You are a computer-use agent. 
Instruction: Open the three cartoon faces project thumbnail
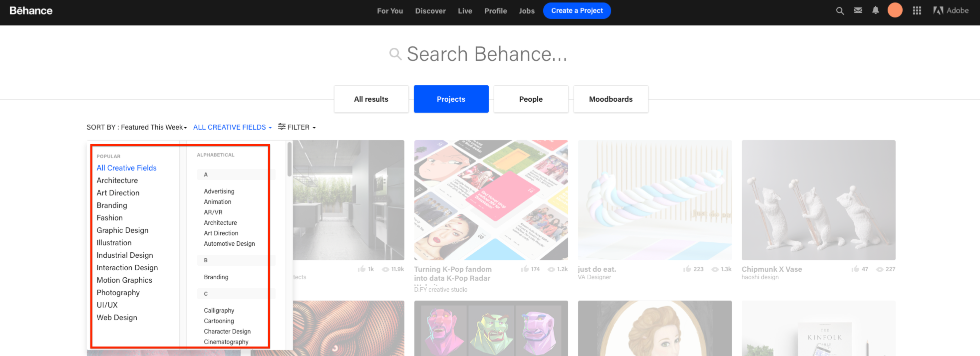tap(491, 328)
